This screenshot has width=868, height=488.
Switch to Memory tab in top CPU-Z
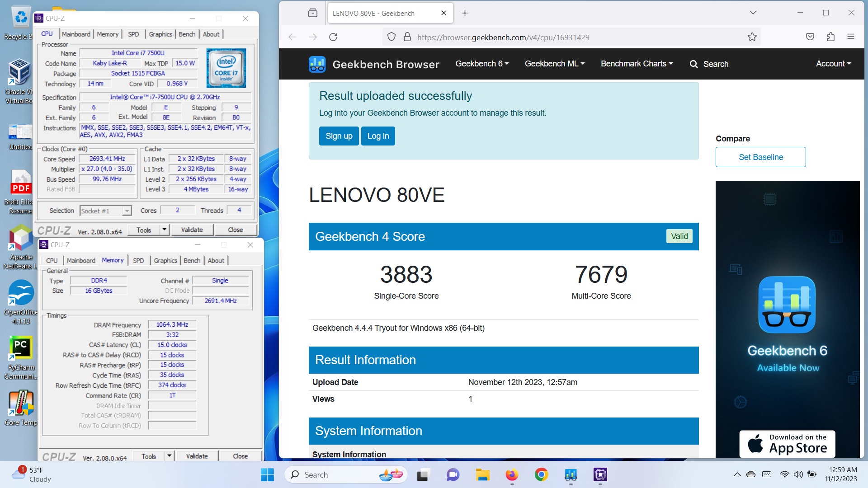tap(108, 34)
